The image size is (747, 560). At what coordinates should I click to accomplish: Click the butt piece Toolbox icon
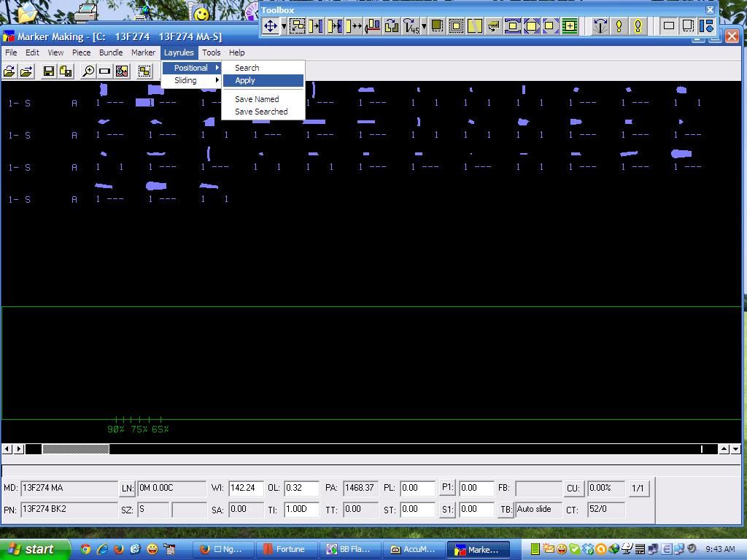tap(315, 26)
